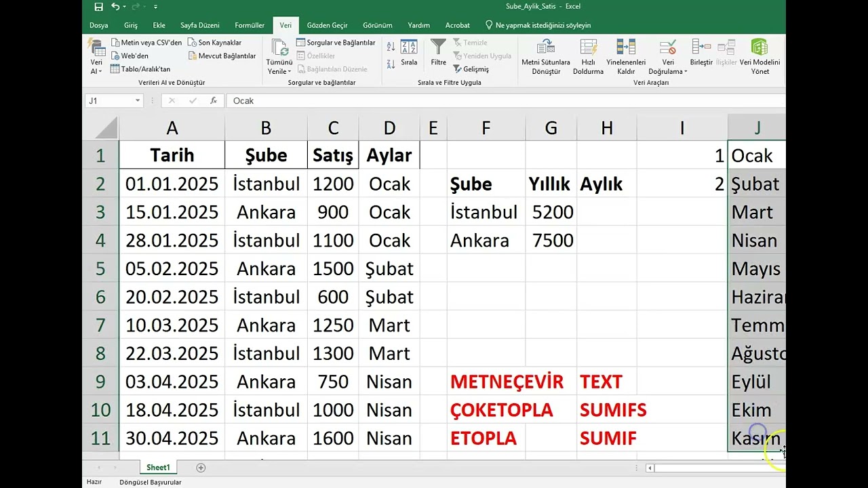Switch to the Giriş ribbon tab
The height and width of the screenshot is (488, 868).
(x=131, y=25)
